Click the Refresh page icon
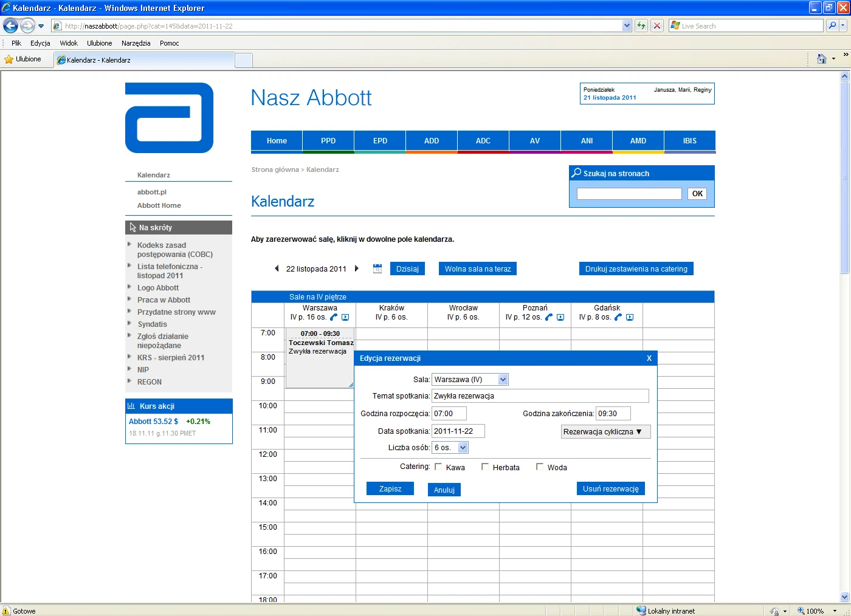 (x=641, y=26)
